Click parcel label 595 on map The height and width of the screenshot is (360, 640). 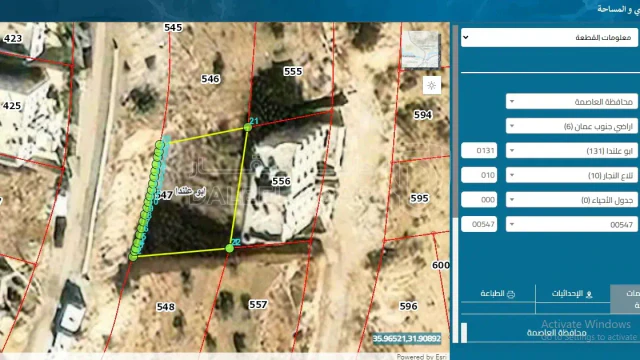[419, 198]
